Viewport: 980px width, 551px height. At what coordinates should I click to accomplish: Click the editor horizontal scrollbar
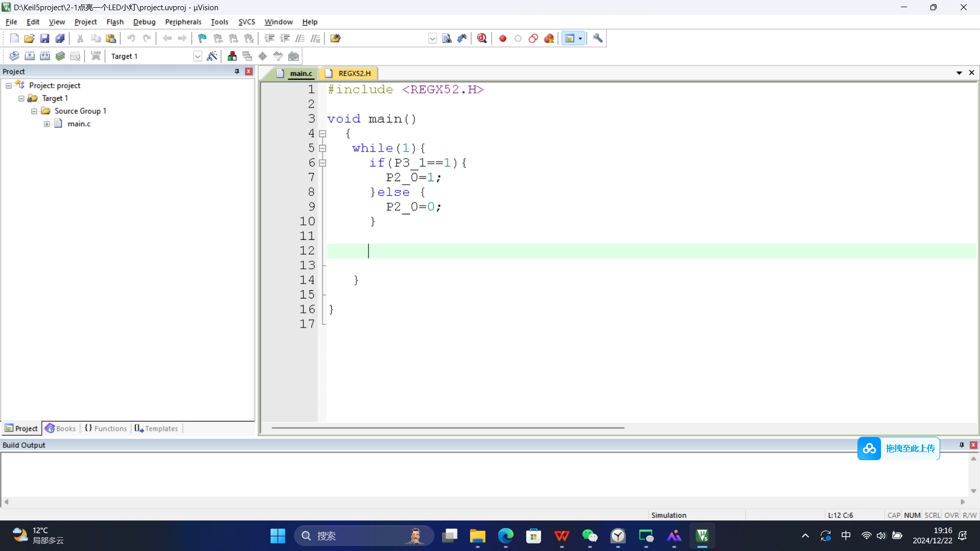tap(448, 428)
